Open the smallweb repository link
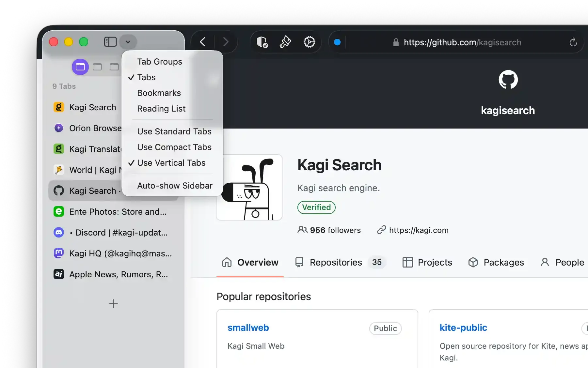The height and width of the screenshot is (368, 588). pyautogui.click(x=248, y=328)
